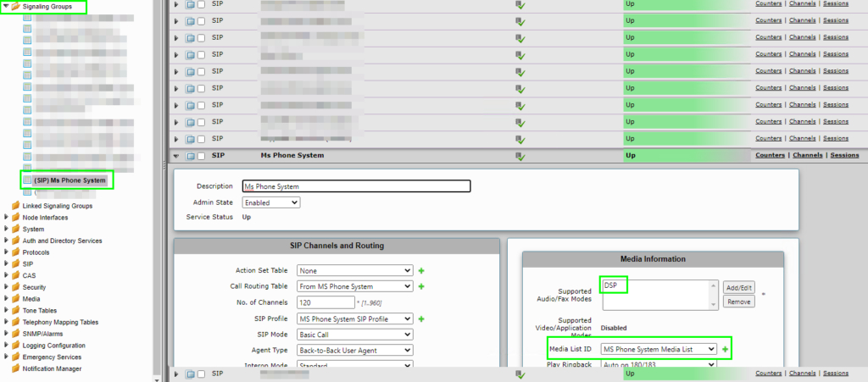The image size is (868, 382).
Task: Collapse the Signaling Groups tree node arrow
Action: (x=6, y=6)
